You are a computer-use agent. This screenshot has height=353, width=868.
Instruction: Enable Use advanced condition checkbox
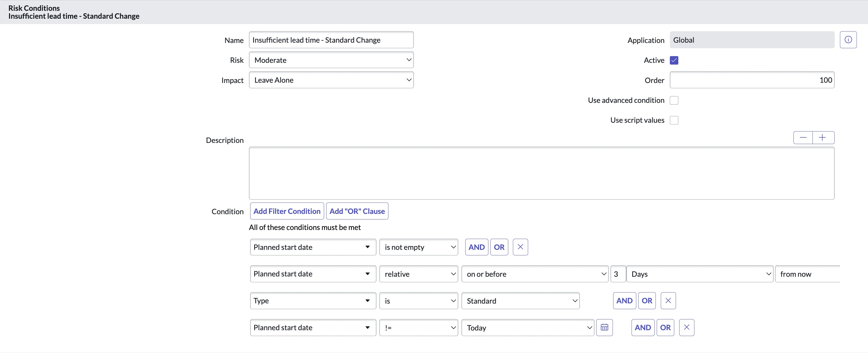pos(674,100)
